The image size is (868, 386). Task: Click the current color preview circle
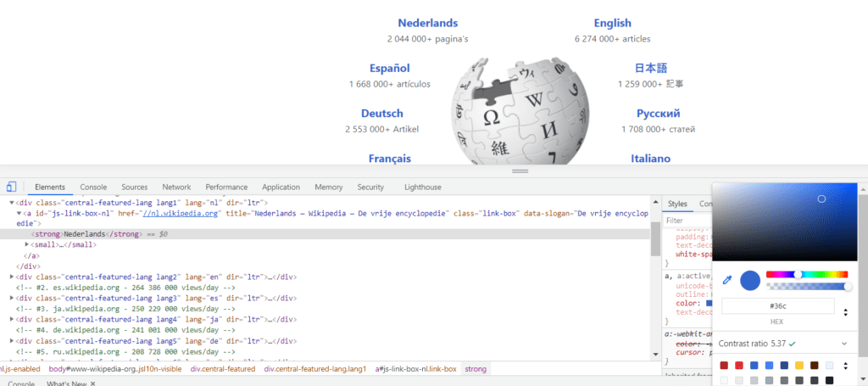(x=750, y=281)
